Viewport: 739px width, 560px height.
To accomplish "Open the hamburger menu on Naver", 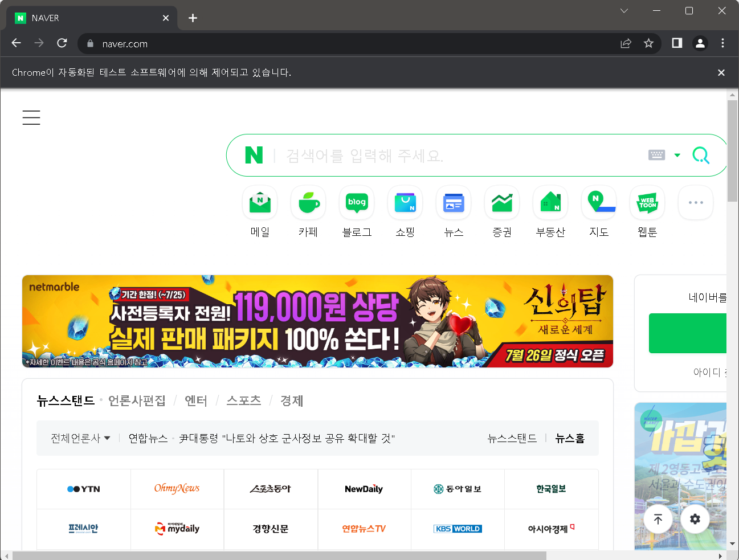I will [x=31, y=117].
